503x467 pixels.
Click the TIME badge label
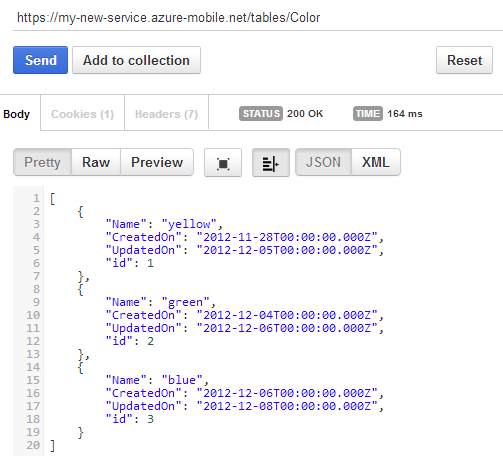tap(368, 114)
